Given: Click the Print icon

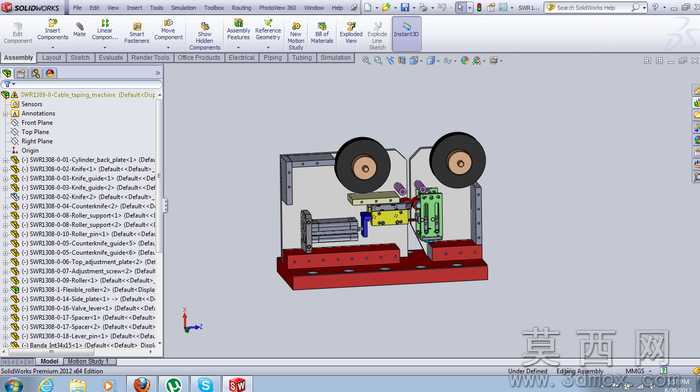Looking at the screenshot, I should coord(423,8).
